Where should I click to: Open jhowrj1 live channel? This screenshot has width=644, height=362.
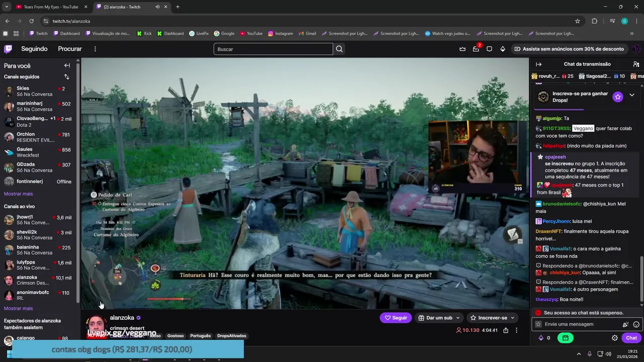[38, 220]
